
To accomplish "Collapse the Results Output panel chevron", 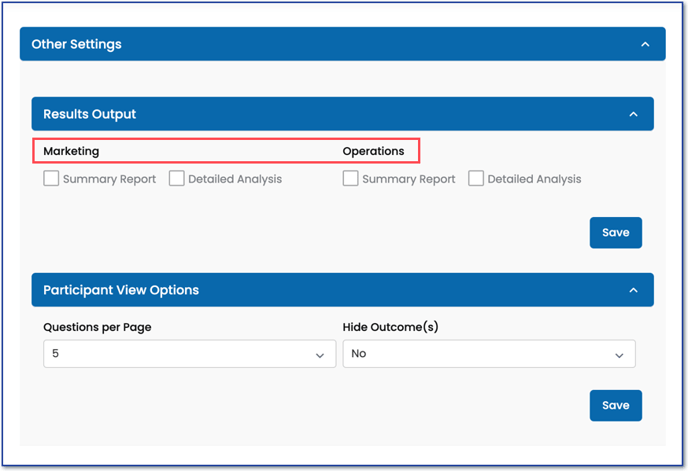I will (633, 114).
